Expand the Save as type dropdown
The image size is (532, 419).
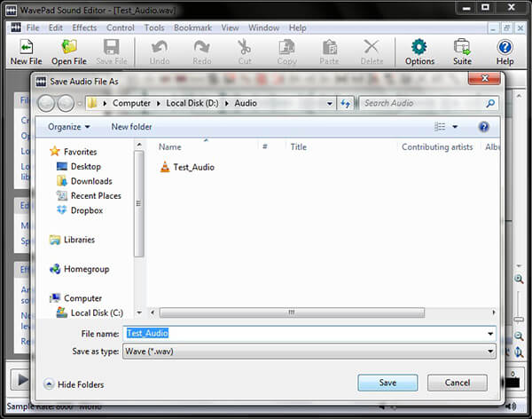click(490, 352)
